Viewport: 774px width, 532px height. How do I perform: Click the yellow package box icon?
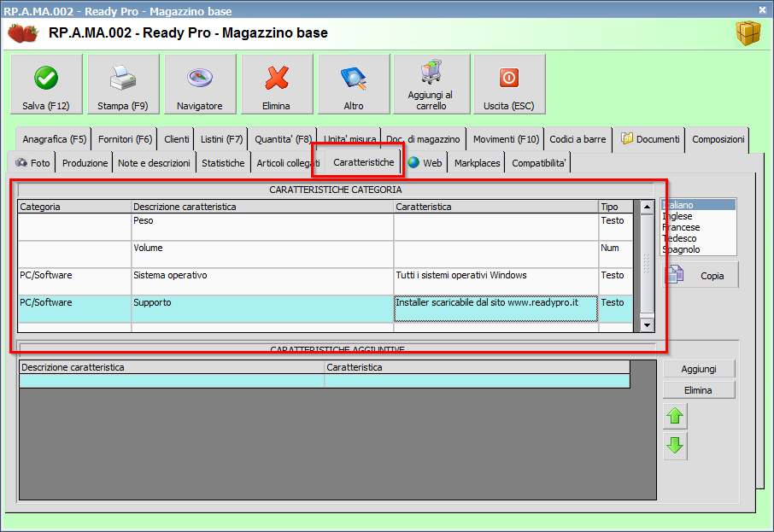[x=748, y=33]
